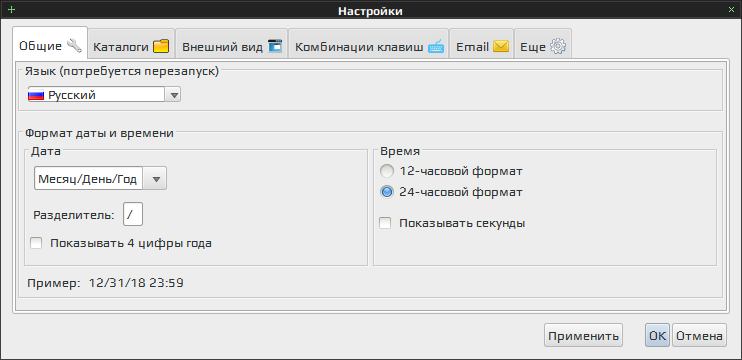Click the wrench icon on Общие tab

tap(74, 46)
